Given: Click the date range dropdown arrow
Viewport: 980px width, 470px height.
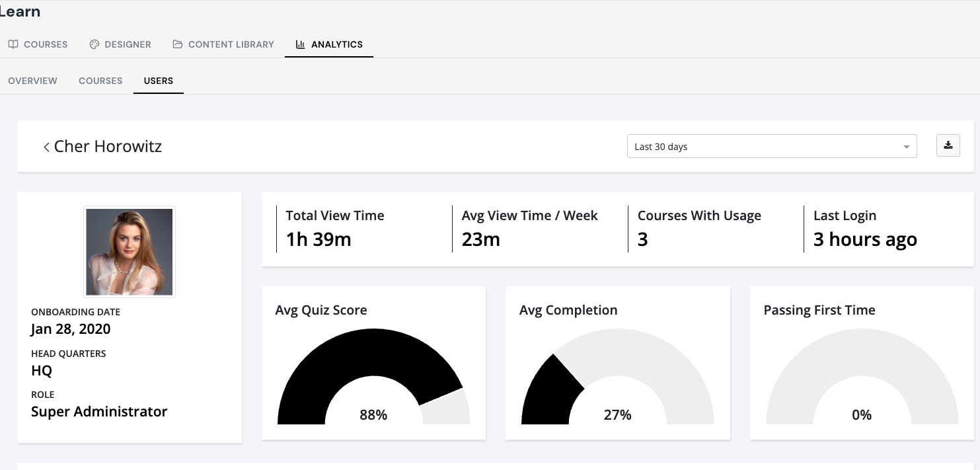Looking at the screenshot, I should (907, 147).
